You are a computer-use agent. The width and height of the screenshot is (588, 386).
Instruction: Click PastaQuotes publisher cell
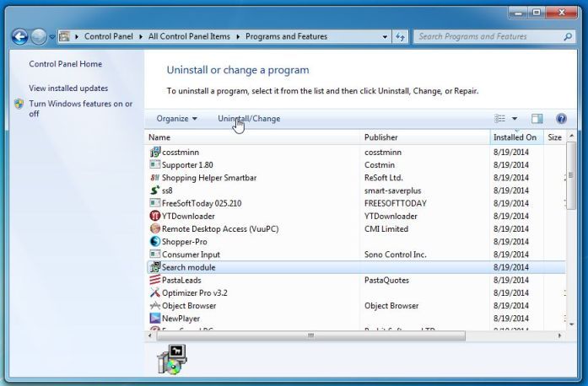(x=386, y=280)
